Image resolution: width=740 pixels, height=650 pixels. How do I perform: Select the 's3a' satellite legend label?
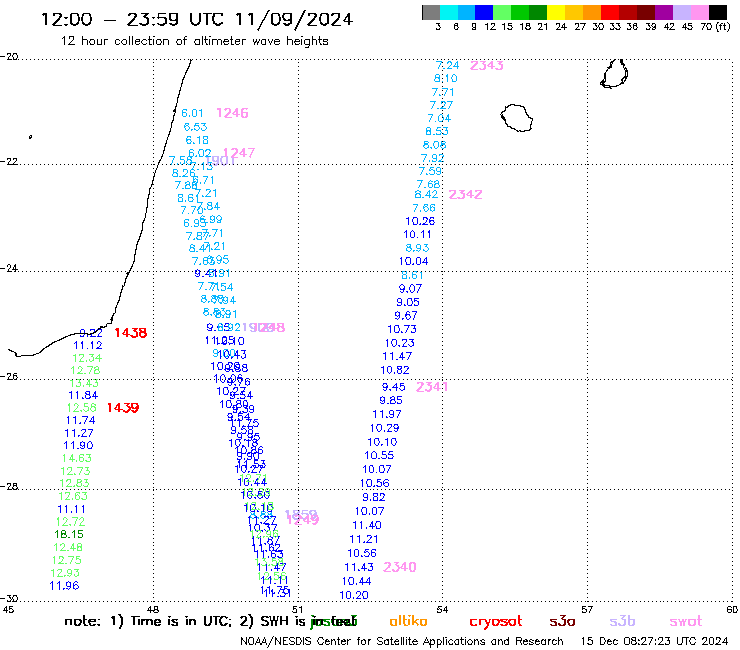pos(562,621)
